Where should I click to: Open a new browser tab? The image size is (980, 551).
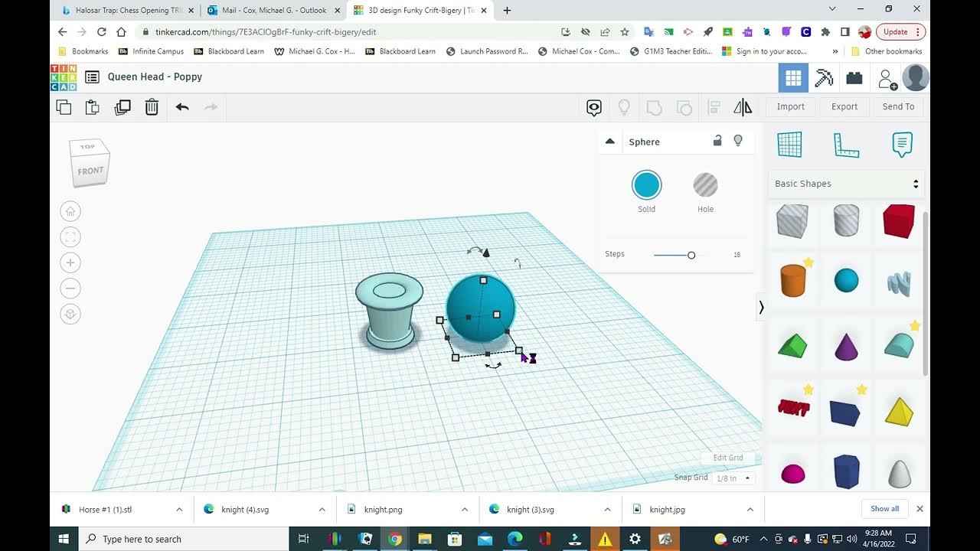coord(507,11)
